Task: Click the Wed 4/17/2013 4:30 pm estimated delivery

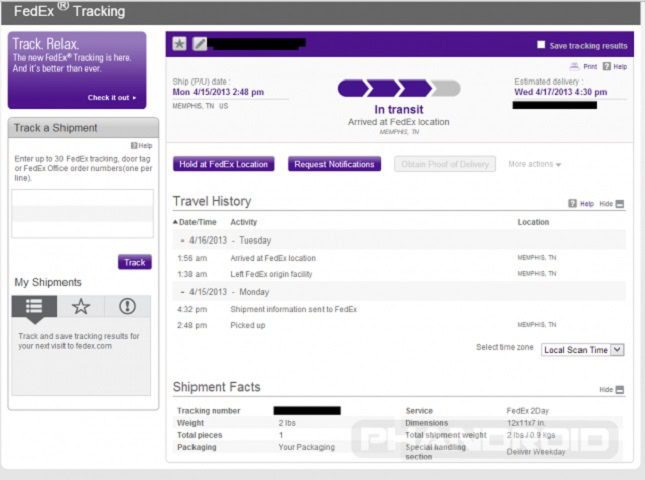Action: click(x=561, y=92)
